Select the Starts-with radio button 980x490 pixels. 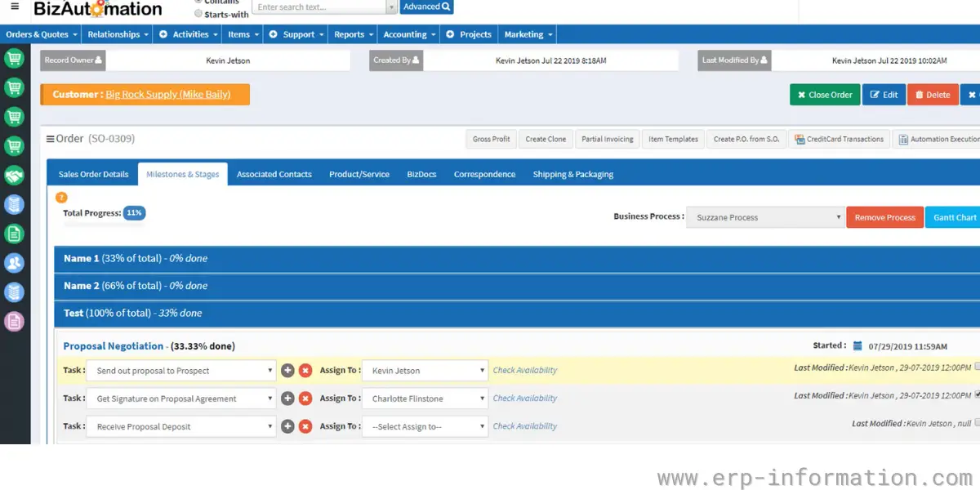coord(198,14)
